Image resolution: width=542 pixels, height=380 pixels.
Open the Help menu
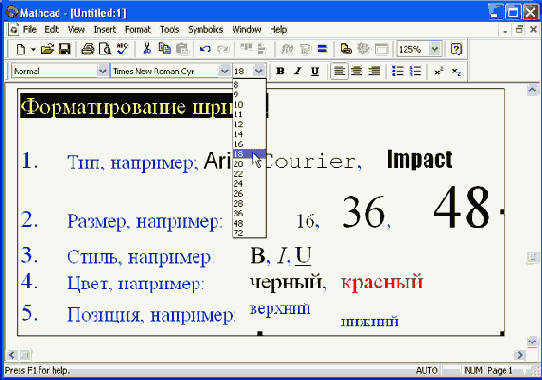pyautogui.click(x=279, y=30)
